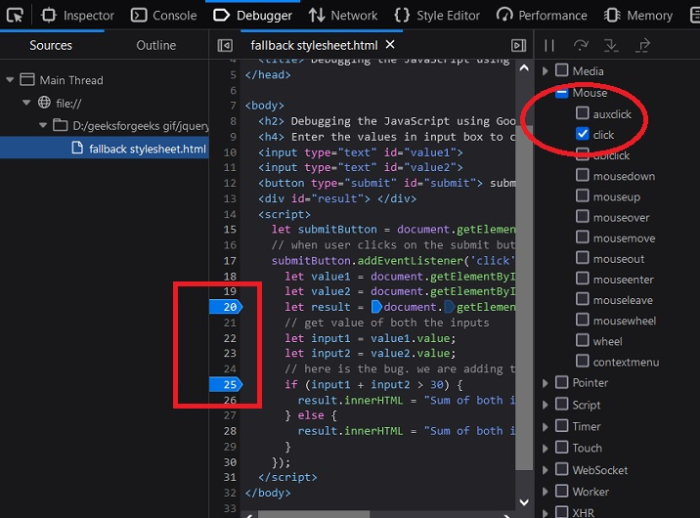
Task: Click the editor scroll-up arrow
Action: (x=524, y=68)
